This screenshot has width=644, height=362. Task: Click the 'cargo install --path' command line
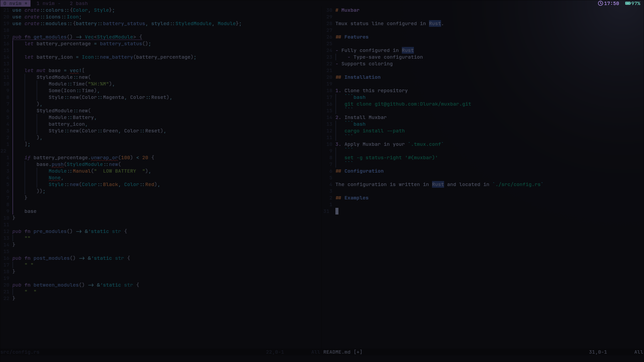(x=374, y=131)
